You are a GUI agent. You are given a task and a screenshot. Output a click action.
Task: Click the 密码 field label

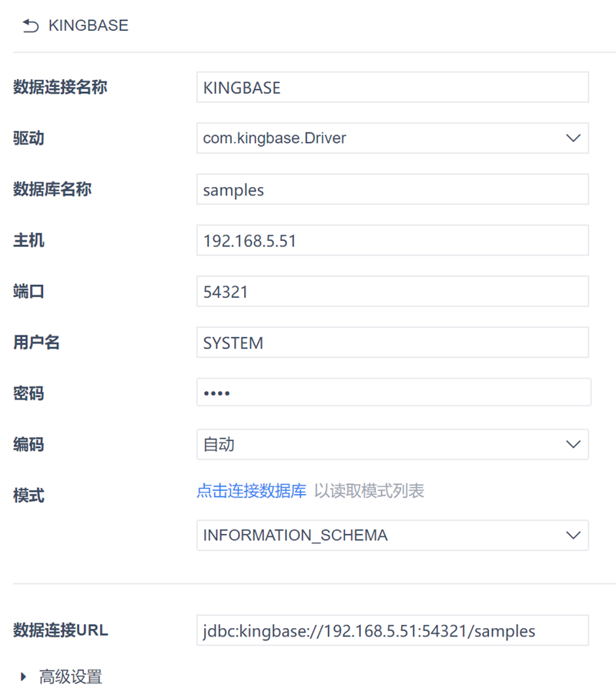point(28,393)
